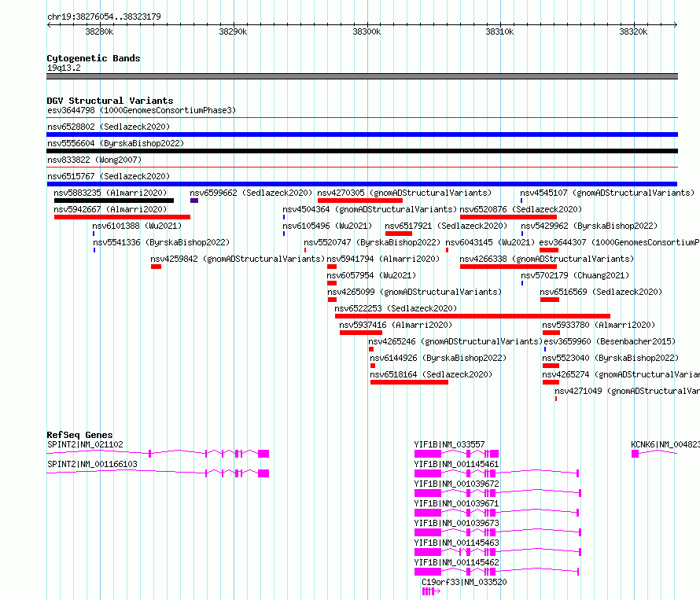Open the nsv6599662 Sedlazeck2020 variant label

(251, 193)
